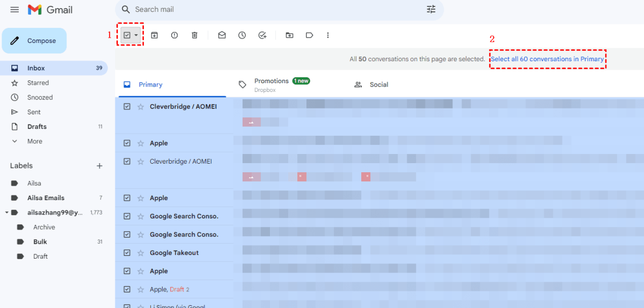This screenshot has height=308, width=644.
Task: Toggle the select-all checkbox in toolbar
Action: (127, 35)
